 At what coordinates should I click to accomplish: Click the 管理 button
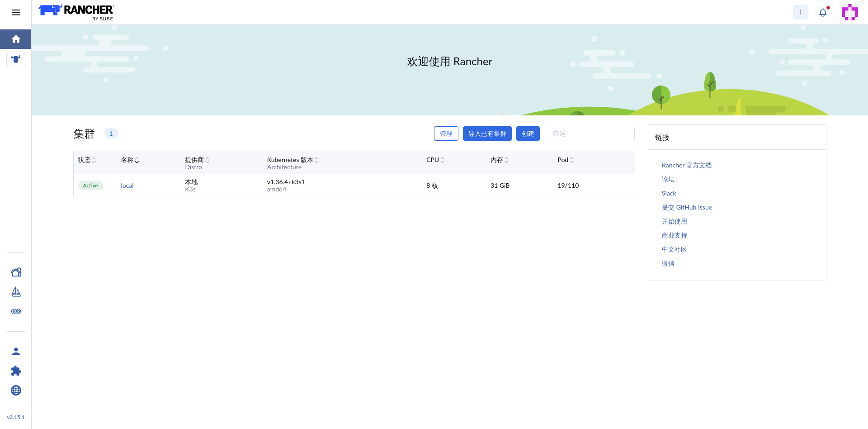tap(446, 133)
